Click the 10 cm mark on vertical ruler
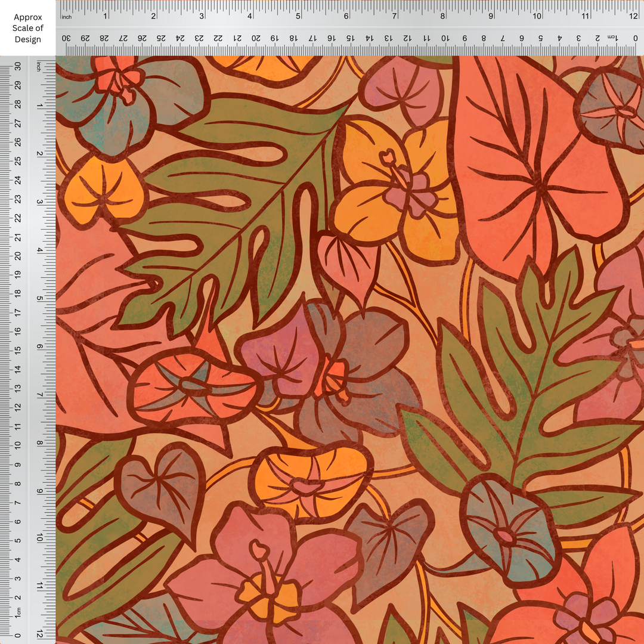 tap(18, 445)
